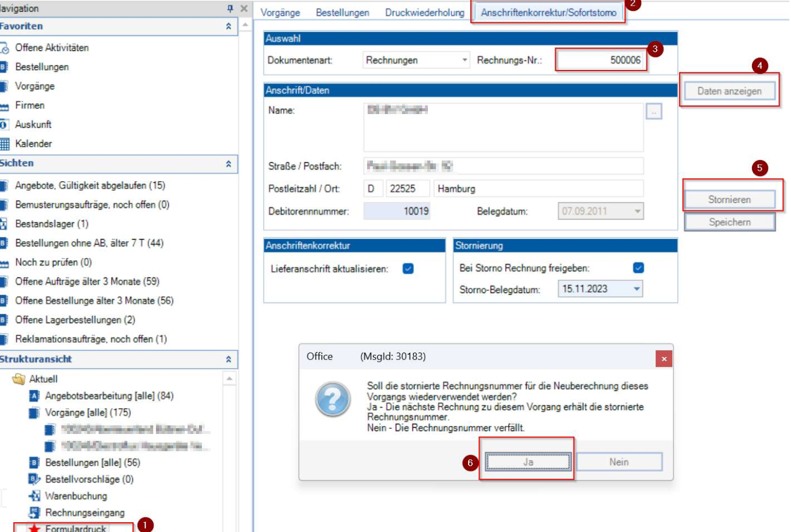The image size is (791, 532).
Task: Click the Rechnungseingang tree icon
Action: click(x=34, y=513)
